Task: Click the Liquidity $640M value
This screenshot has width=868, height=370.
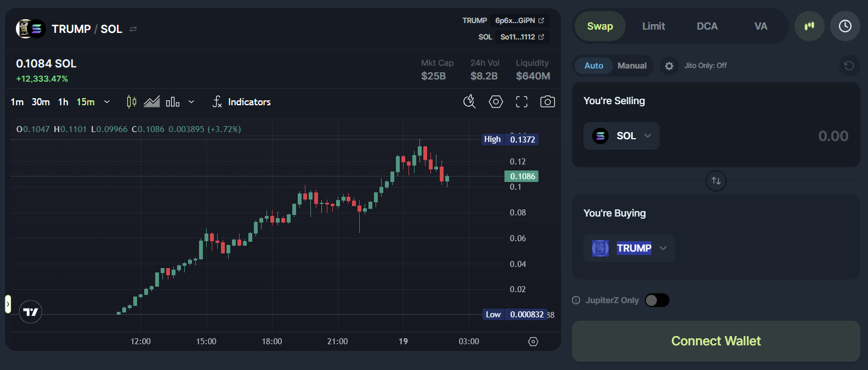Action: click(x=533, y=76)
